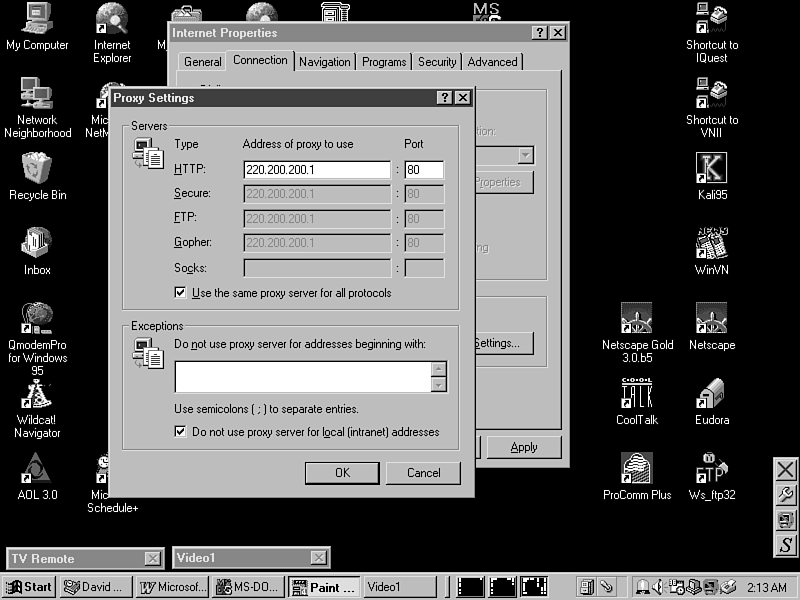The width and height of the screenshot is (800, 600).
Task: Click the wrench icon on the side toolbar
Action: 786,494
